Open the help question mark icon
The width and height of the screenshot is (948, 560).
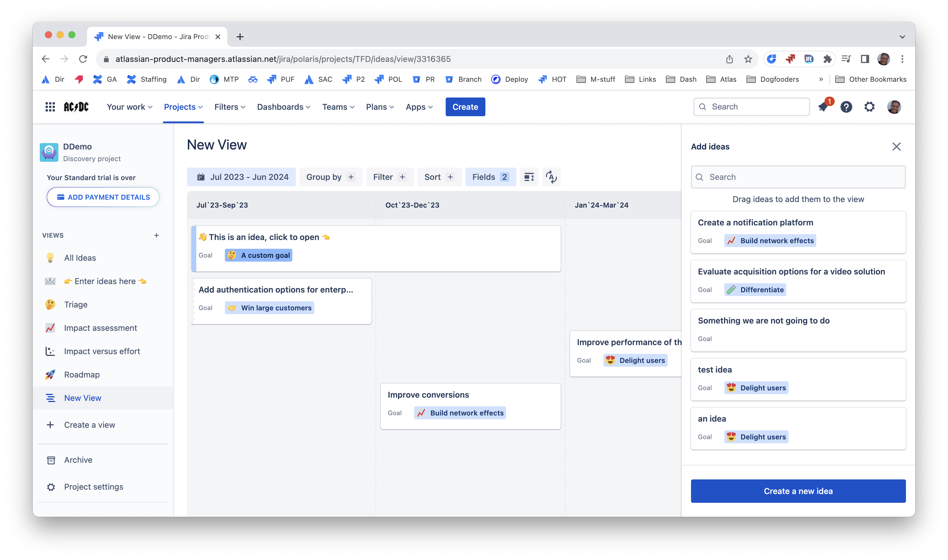click(x=846, y=107)
